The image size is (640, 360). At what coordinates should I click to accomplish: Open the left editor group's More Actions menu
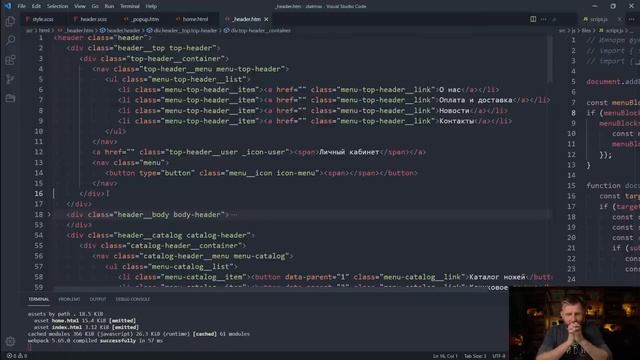tap(543, 19)
